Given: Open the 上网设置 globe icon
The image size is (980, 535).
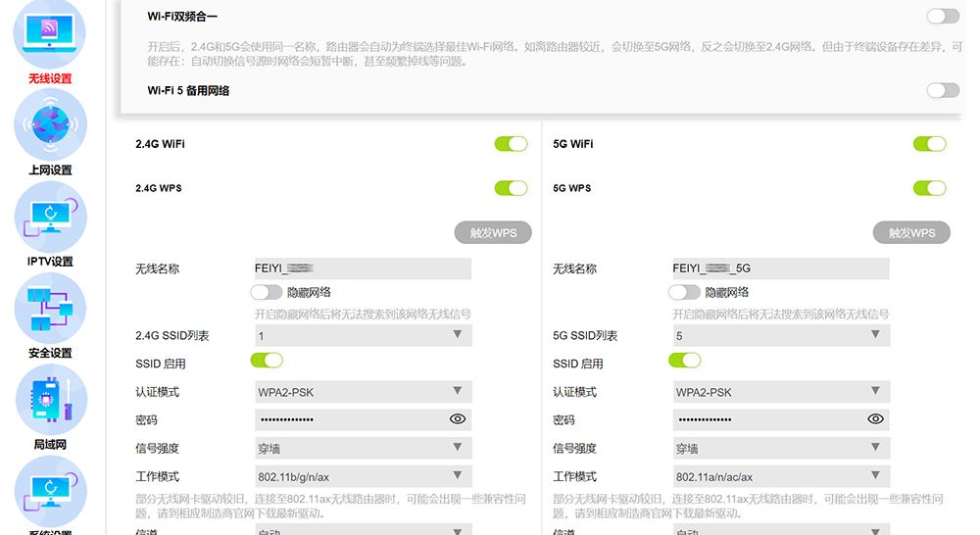Looking at the screenshot, I should [51, 124].
